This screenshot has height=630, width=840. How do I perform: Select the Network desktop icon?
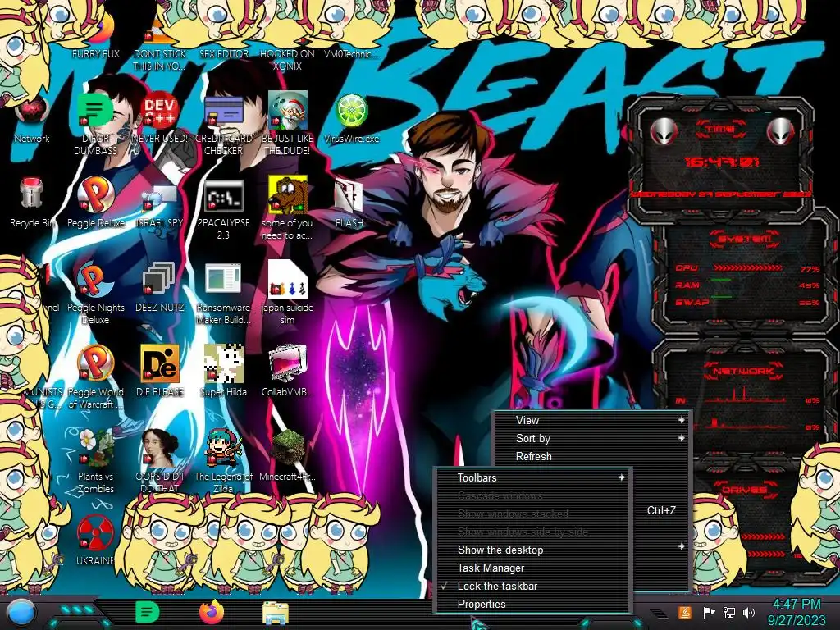pos(32,121)
